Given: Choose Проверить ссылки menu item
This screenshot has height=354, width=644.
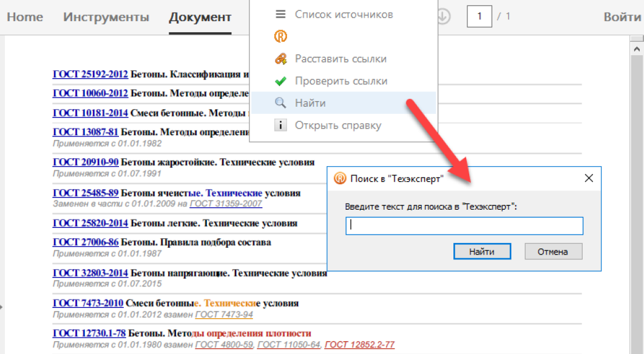Looking at the screenshot, I should (x=344, y=81).
